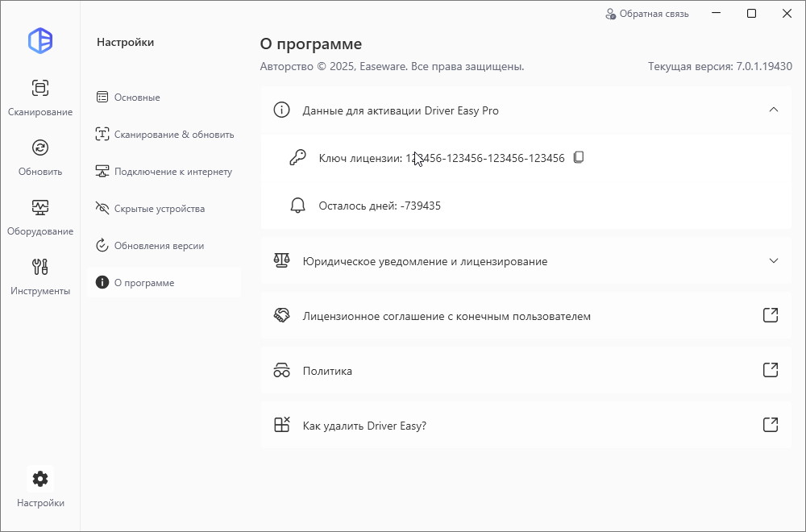This screenshot has height=532, width=806.
Task: Close the Driver Easy window
Action: coord(787,14)
